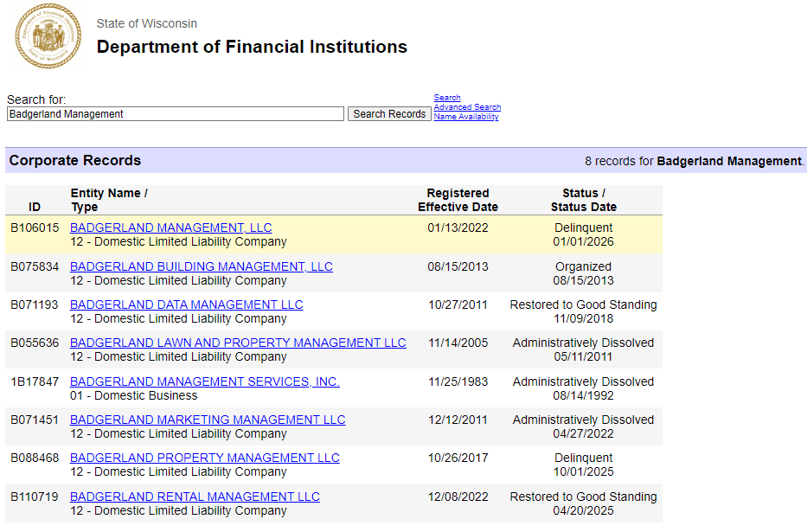Click the Corporate Records heading
This screenshot has height=532, width=807.
[75, 161]
